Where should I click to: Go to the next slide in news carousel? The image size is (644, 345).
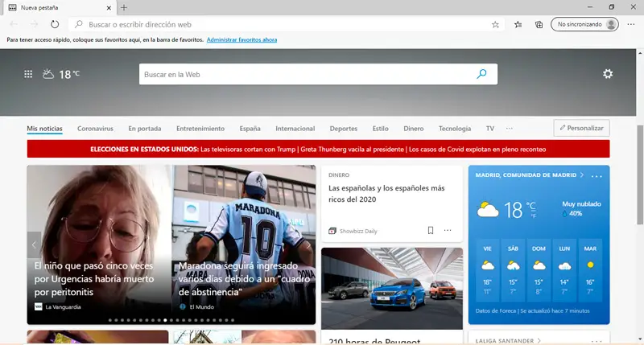coord(308,245)
